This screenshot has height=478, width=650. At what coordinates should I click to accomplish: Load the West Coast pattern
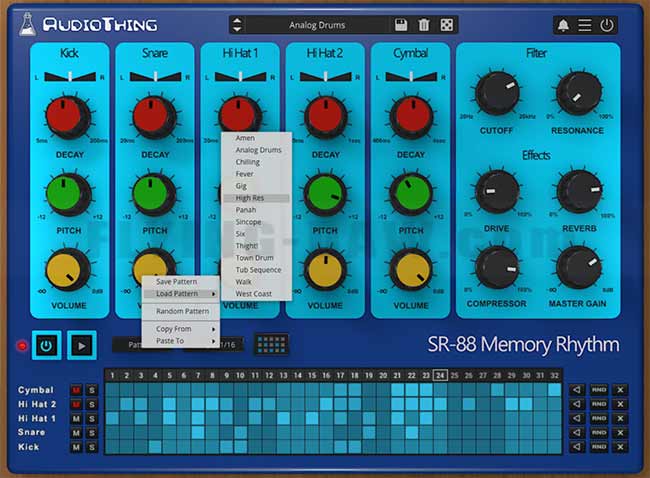click(x=256, y=294)
